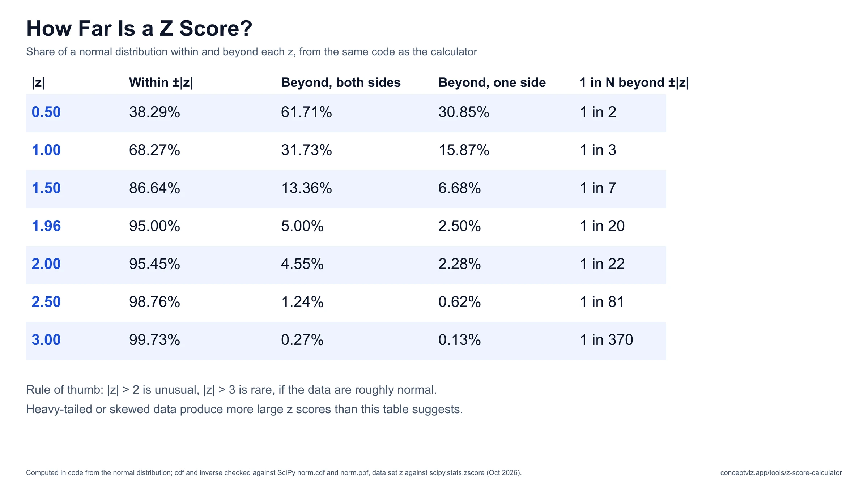Click the 'Rule of thumb' note text
This screenshot has height=488, width=868.
click(x=231, y=390)
